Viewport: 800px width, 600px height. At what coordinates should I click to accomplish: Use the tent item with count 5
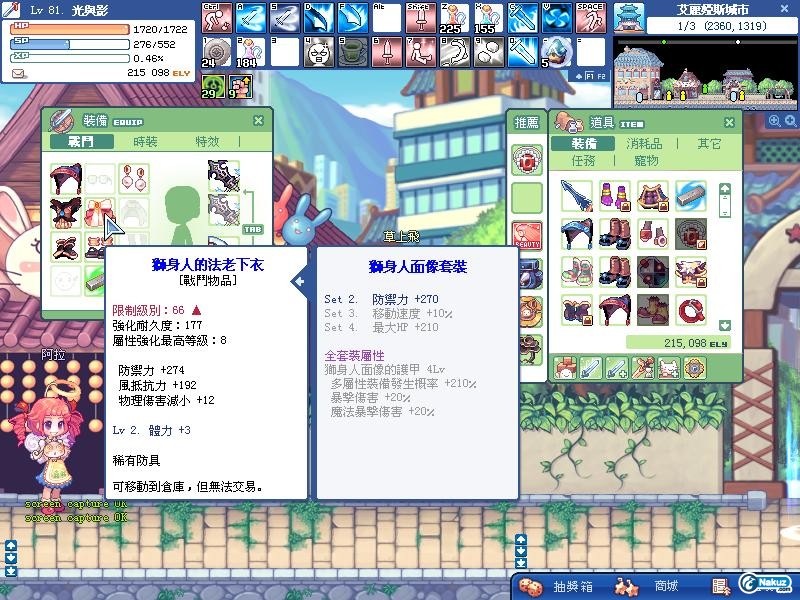click(557, 52)
